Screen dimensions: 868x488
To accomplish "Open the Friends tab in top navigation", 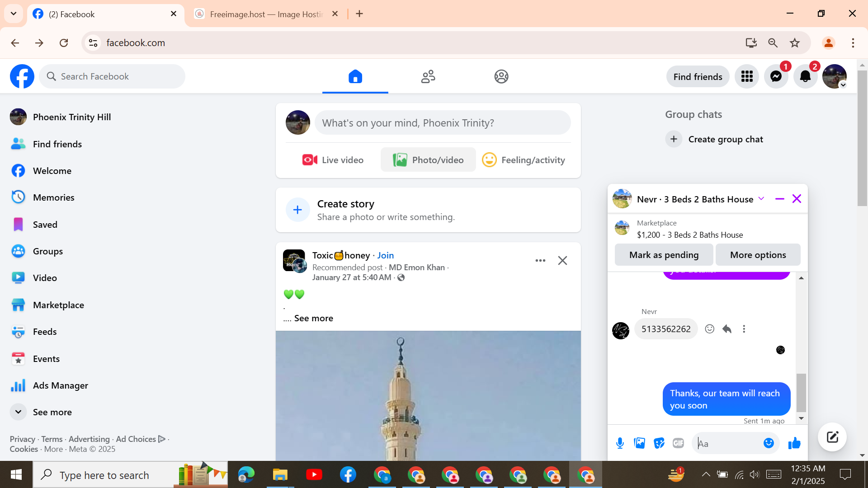I will (x=428, y=76).
